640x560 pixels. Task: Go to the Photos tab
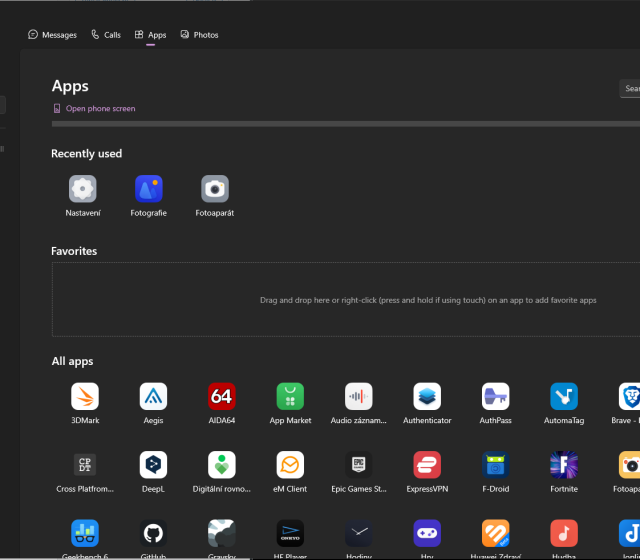click(x=199, y=35)
